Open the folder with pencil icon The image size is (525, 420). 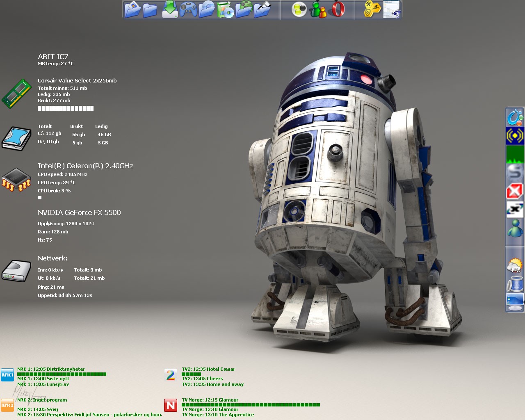click(262, 9)
